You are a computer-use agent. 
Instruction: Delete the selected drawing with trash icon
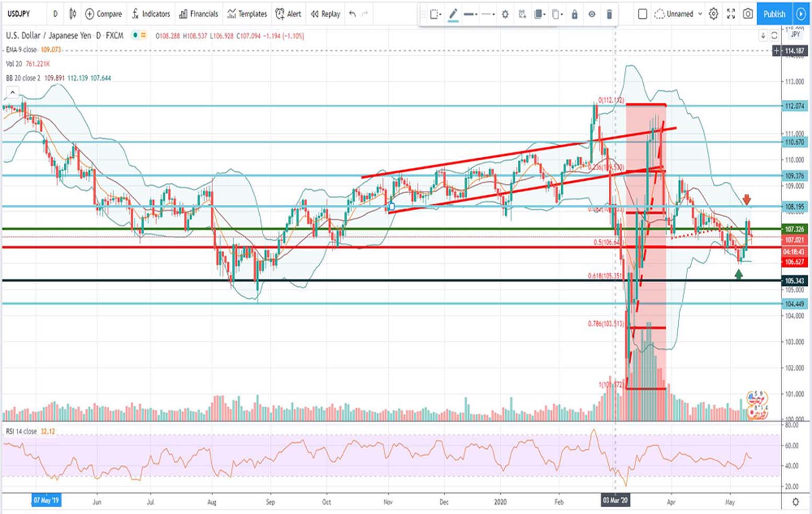point(609,15)
